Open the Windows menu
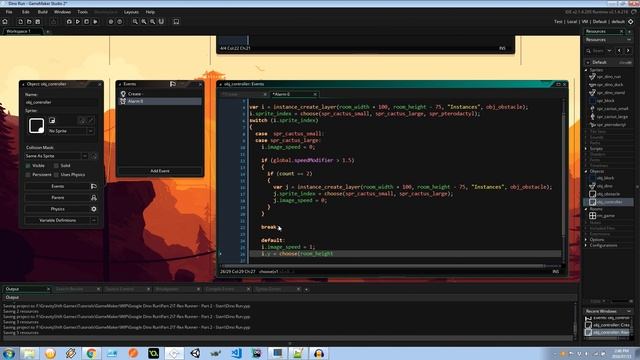 coord(62,12)
